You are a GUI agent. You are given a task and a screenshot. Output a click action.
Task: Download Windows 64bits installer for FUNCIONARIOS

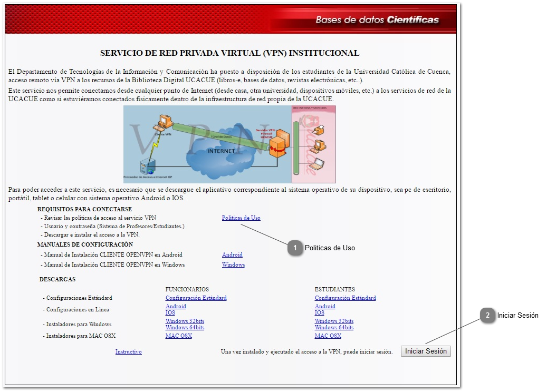pyautogui.click(x=185, y=327)
